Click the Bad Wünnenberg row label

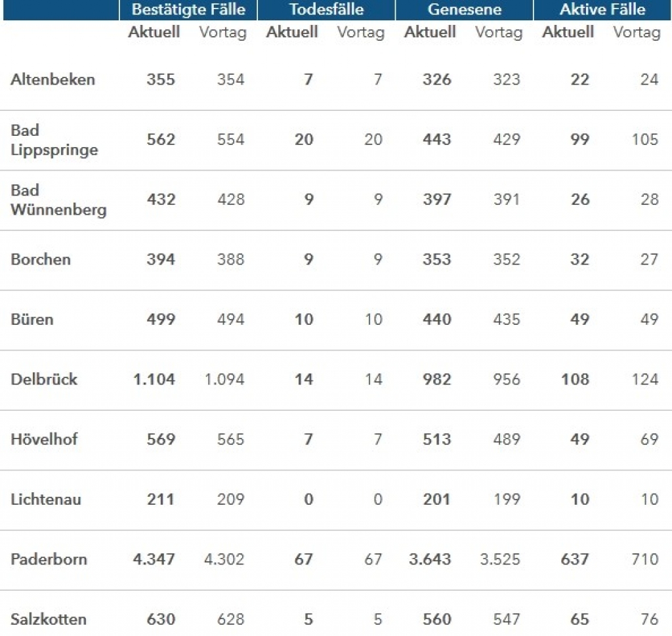click(58, 200)
